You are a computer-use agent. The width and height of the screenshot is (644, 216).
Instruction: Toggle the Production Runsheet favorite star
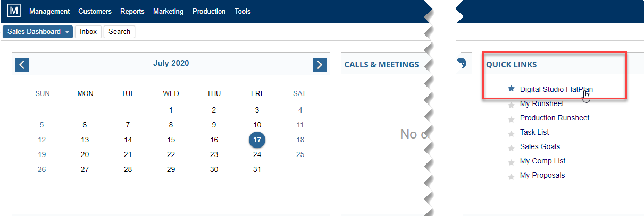click(512, 118)
